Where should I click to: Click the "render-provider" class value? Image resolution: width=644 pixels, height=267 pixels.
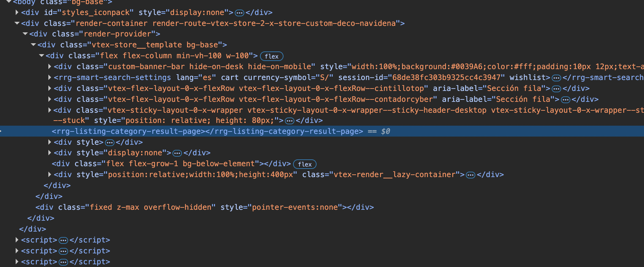(117, 34)
